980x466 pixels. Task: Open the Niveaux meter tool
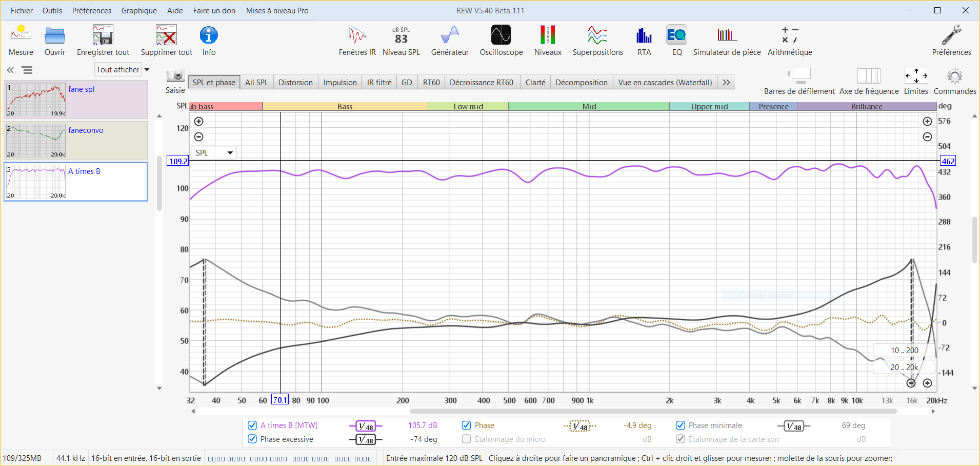548,40
